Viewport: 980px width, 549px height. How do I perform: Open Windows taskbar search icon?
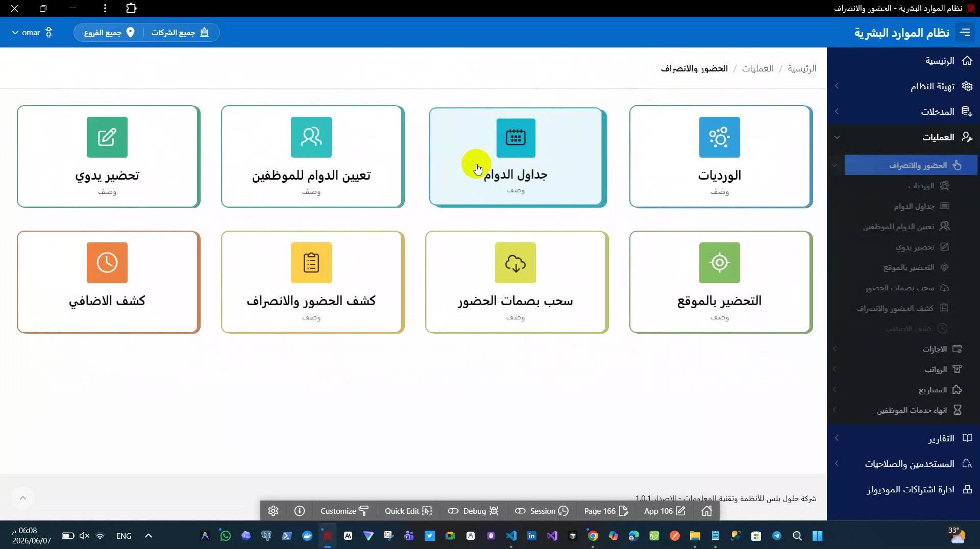pyautogui.click(x=797, y=536)
